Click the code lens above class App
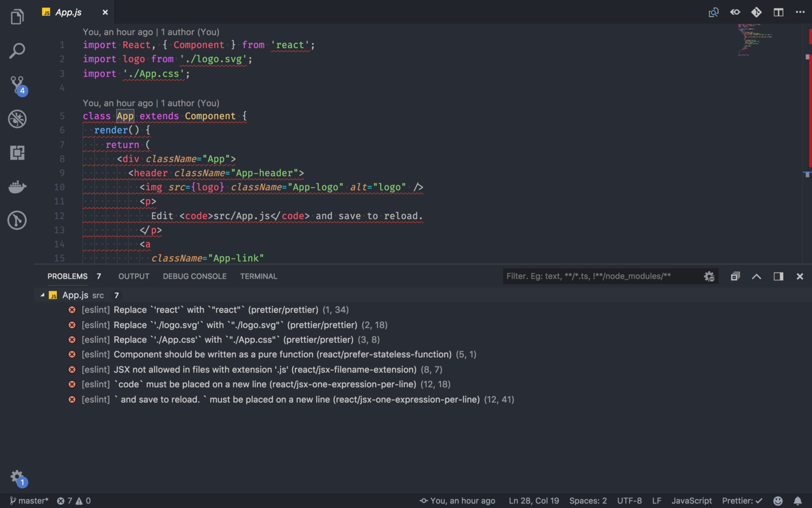812x508 pixels. coord(151,103)
